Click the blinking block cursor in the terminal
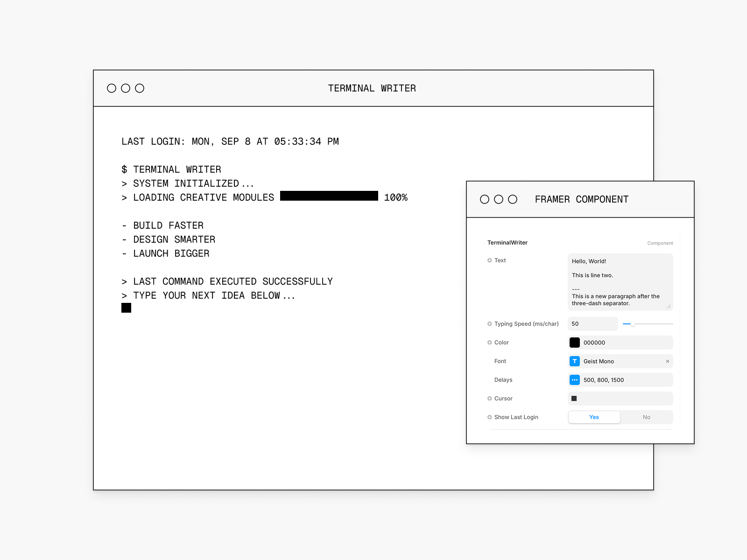Screen dimensions: 747x560 tap(126, 308)
